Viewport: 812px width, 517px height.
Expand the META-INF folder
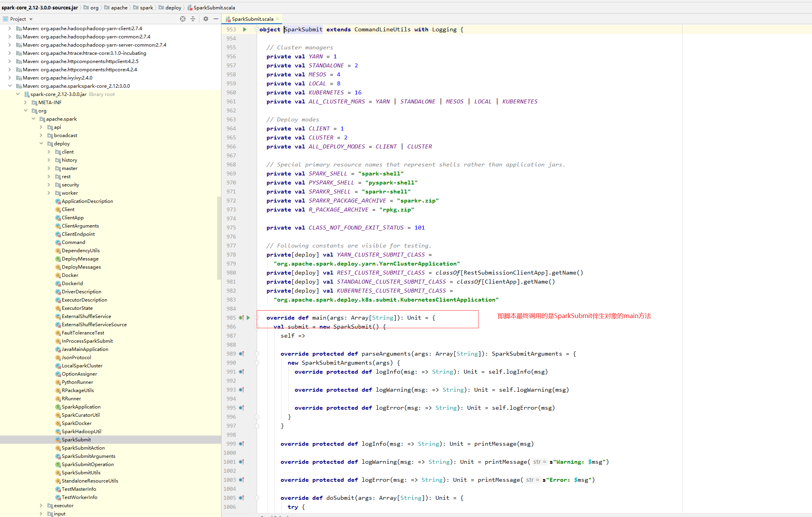[25, 102]
